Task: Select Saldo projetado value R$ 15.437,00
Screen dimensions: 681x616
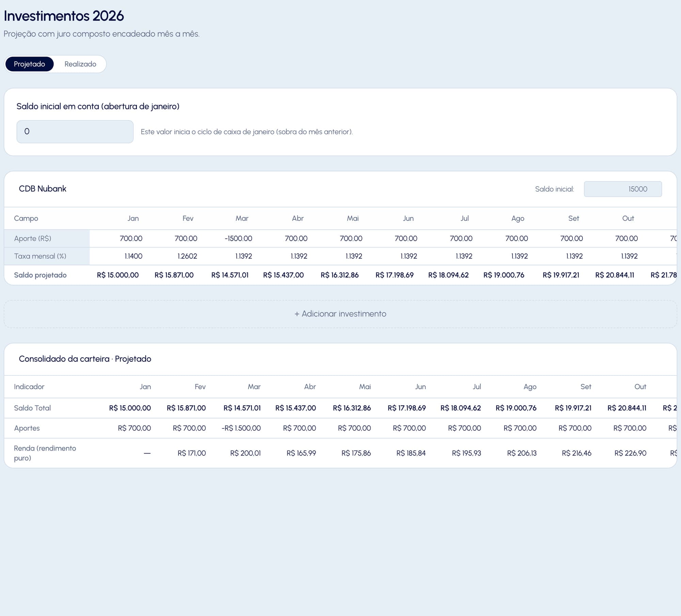Action: (283, 275)
